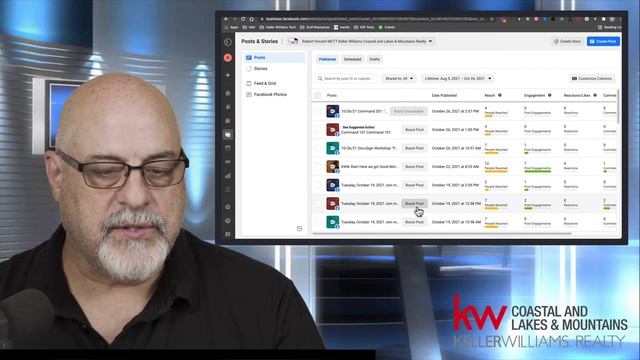
Task: Boost Post for October 19 10:58 AM post
Action: (414, 222)
